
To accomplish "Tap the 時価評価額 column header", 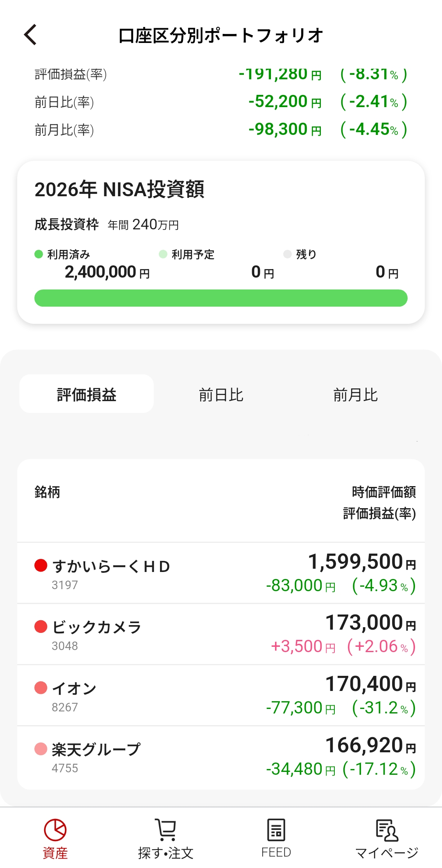I will tap(384, 492).
